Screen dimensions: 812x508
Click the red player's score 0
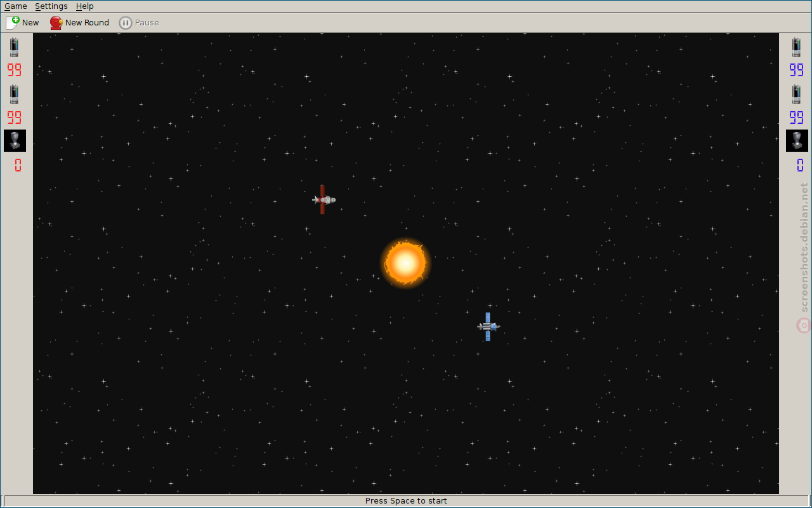18,165
